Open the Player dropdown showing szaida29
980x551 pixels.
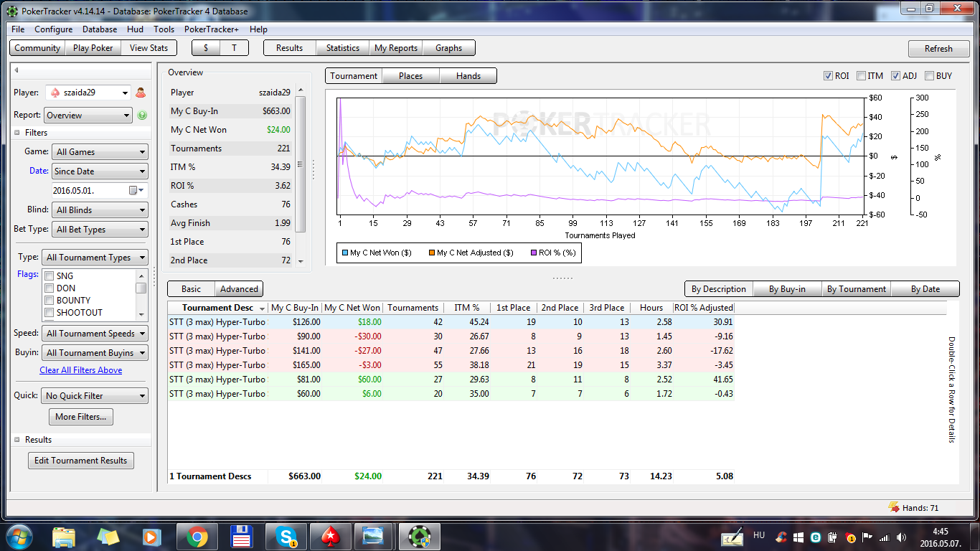88,93
